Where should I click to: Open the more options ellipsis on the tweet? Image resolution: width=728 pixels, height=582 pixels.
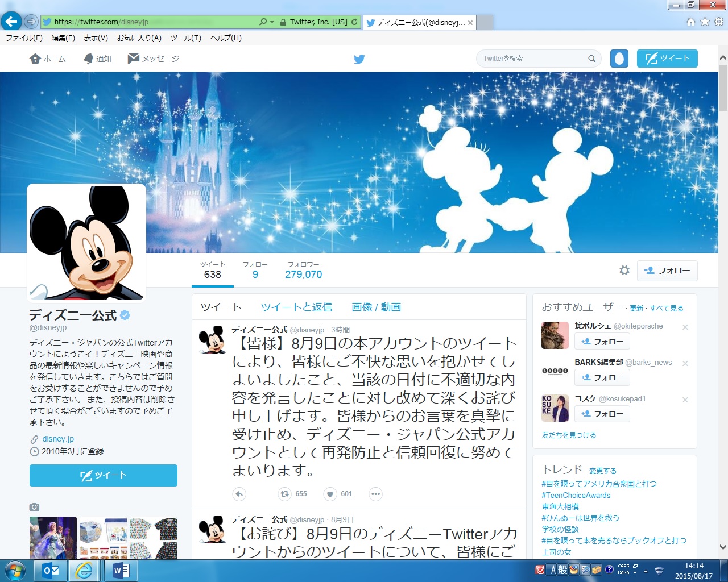(x=375, y=494)
